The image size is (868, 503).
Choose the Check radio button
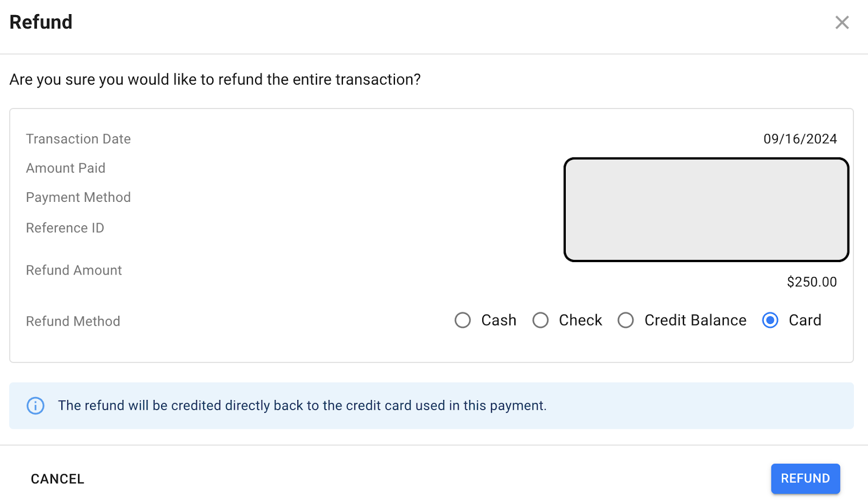[540, 320]
